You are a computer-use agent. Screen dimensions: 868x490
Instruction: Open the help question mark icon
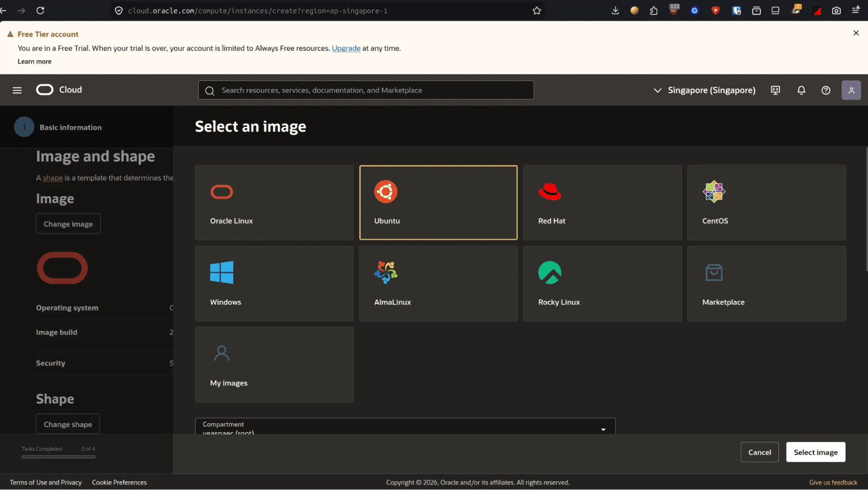click(826, 90)
